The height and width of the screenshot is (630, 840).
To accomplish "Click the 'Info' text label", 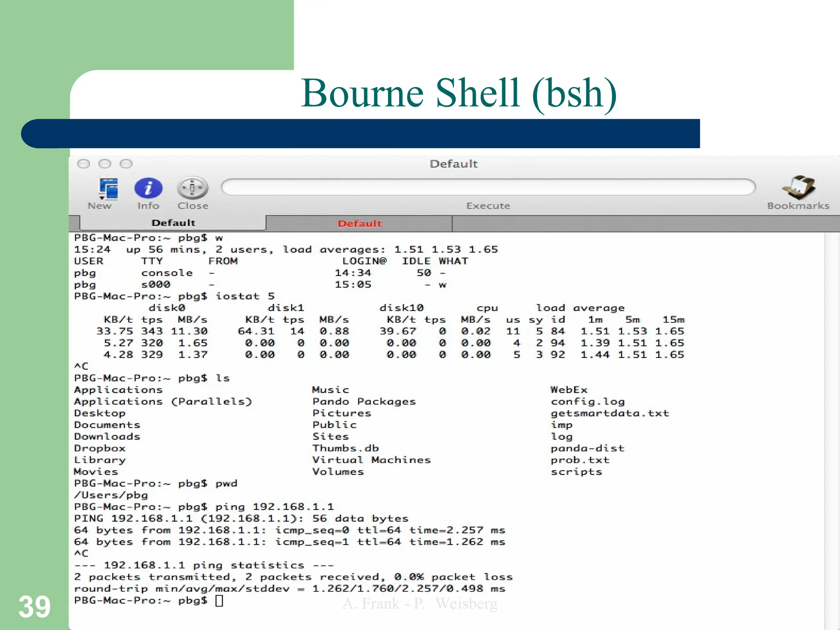I will (x=148, y=206).
